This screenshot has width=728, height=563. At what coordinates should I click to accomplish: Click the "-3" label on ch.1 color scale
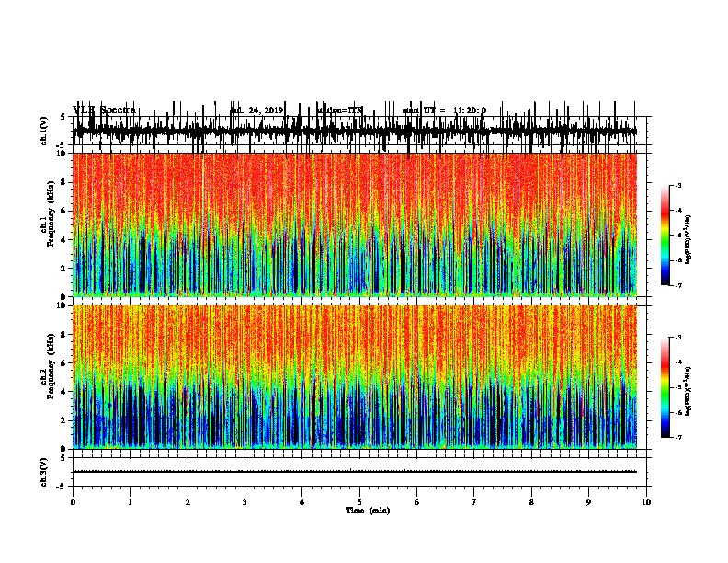point(677,185)
